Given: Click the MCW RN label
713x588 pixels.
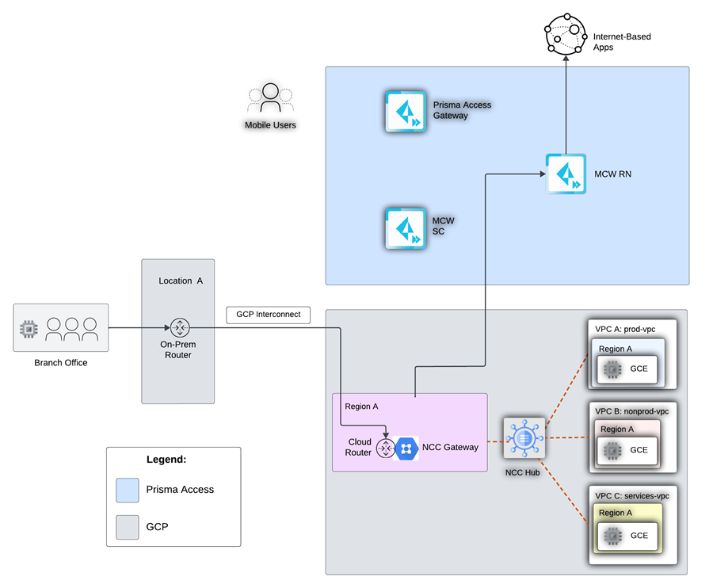Looking at the screenshot, I should (x=612, y=174).
